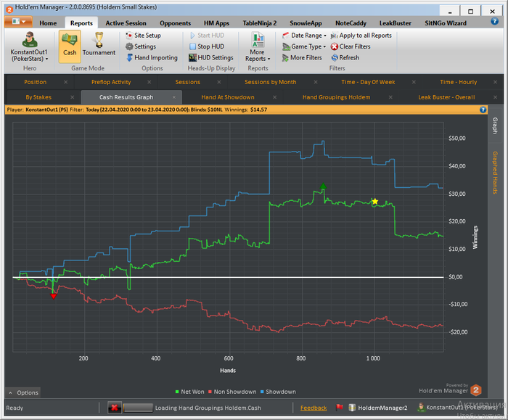This screenshot has height=420, width=508.
Task: Switch to the Position report tab
Action: pyautogui.click(x=35, y=82)
